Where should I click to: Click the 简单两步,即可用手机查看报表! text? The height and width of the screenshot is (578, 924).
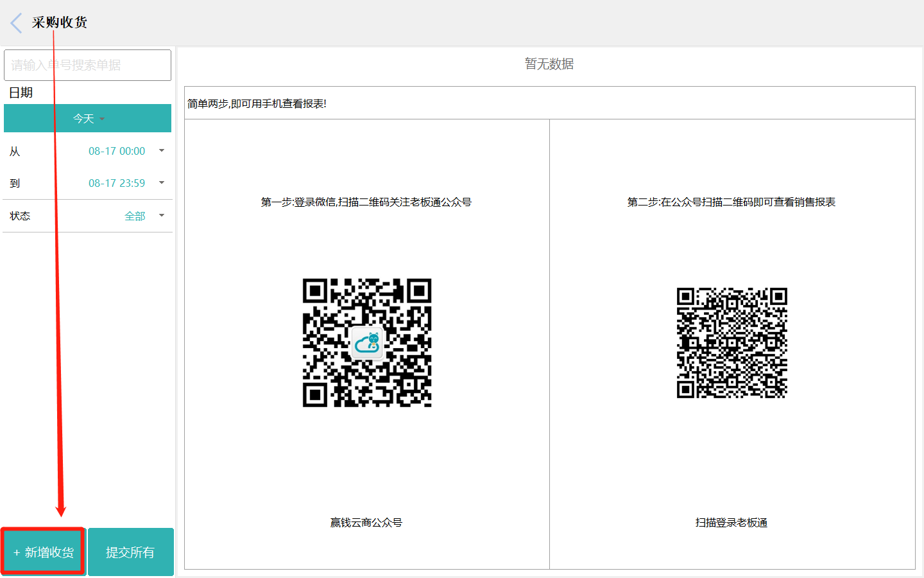[x=257, y=103]
